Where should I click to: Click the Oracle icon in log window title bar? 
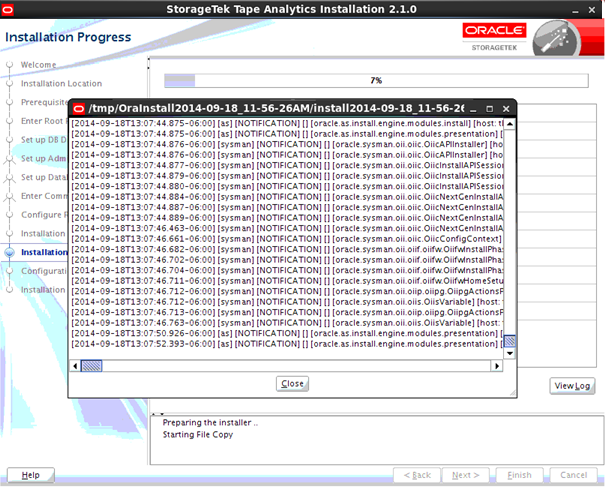point(79,109)
